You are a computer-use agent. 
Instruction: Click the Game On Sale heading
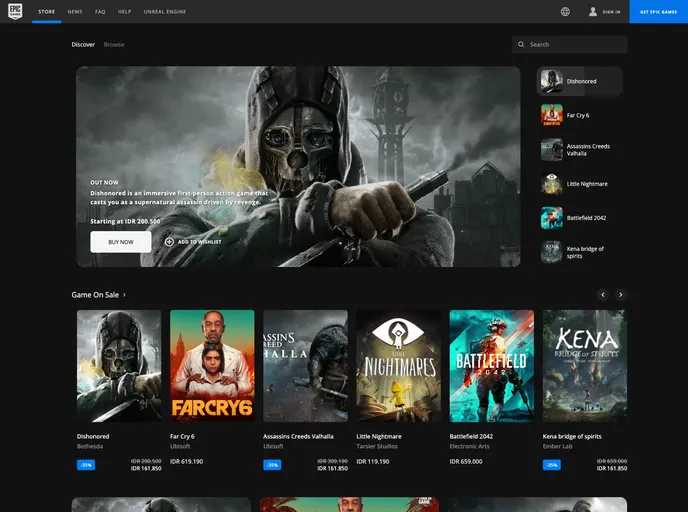tap(95, 295)
